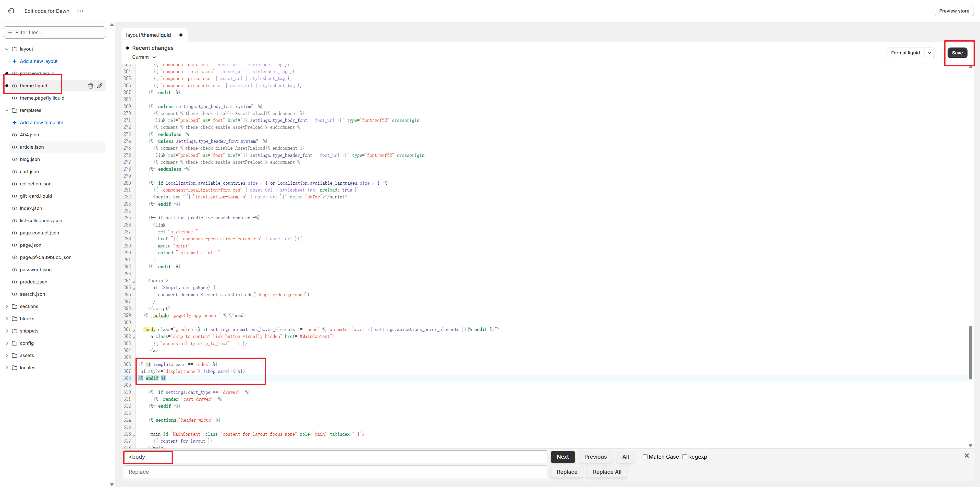Image resolution: width=980 pixels, height=487 pixels.
Task: Delete theme.liquid using trash icon
Action: click(91, 86)
